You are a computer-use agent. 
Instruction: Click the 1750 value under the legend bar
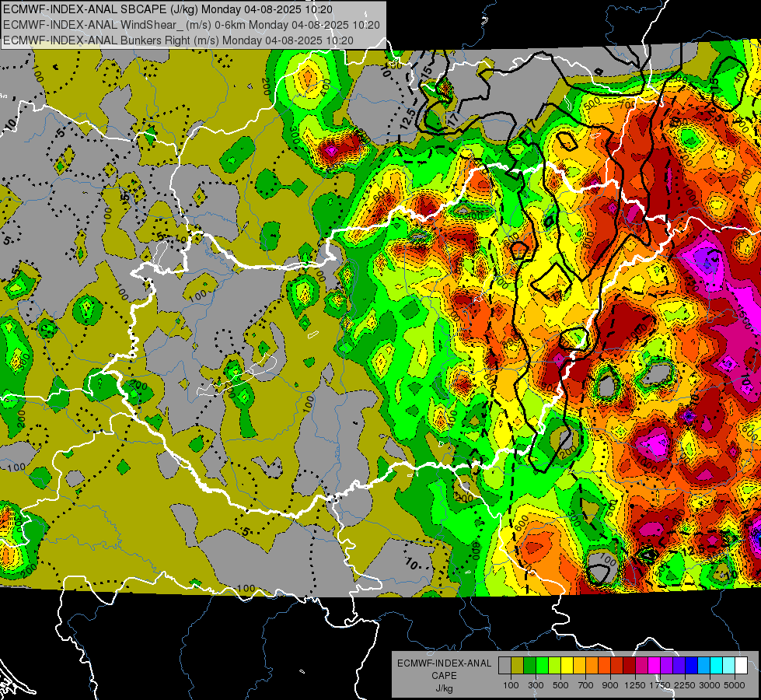pos(660,685)
